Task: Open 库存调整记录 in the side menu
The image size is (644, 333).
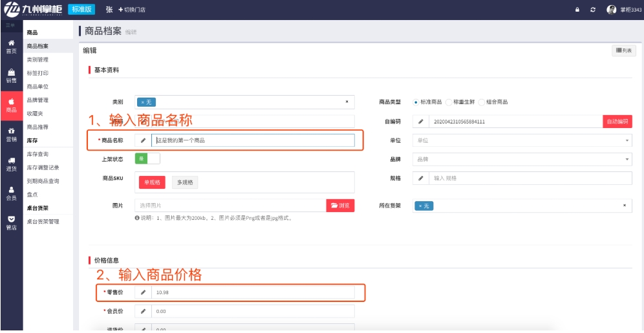Action: point(43,167)
